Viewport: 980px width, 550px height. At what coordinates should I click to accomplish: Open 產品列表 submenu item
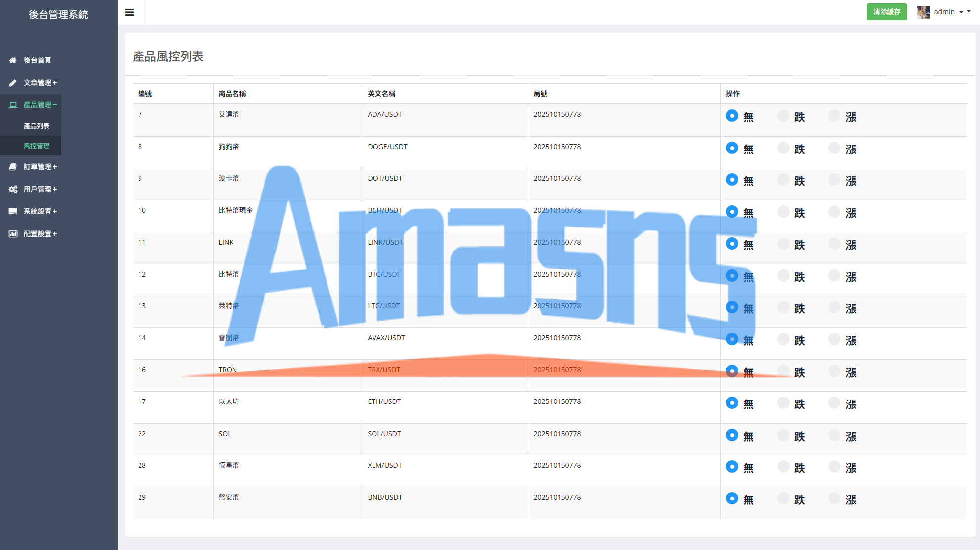[37, 126]
